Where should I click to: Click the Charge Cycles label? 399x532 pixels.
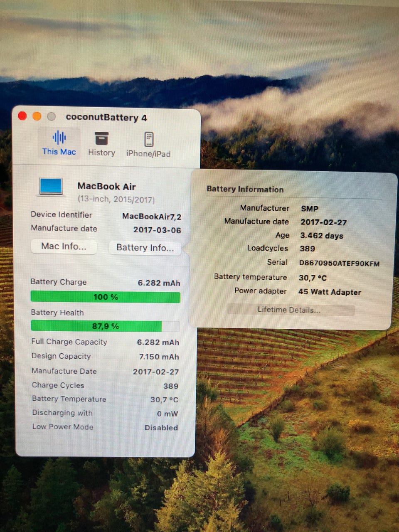(58, 385)
